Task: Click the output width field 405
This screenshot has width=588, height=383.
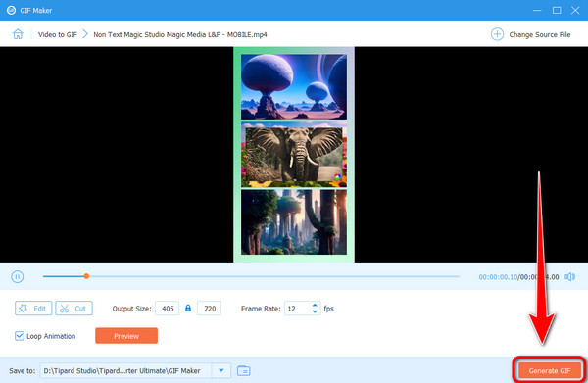Action: 168,309
